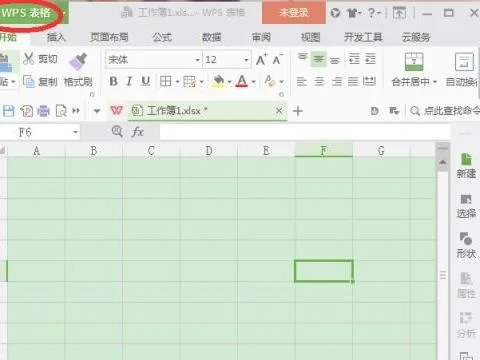The width and height of the screenshot is (480, 360).
Task: Click the print icon
Action: (43, 111)
